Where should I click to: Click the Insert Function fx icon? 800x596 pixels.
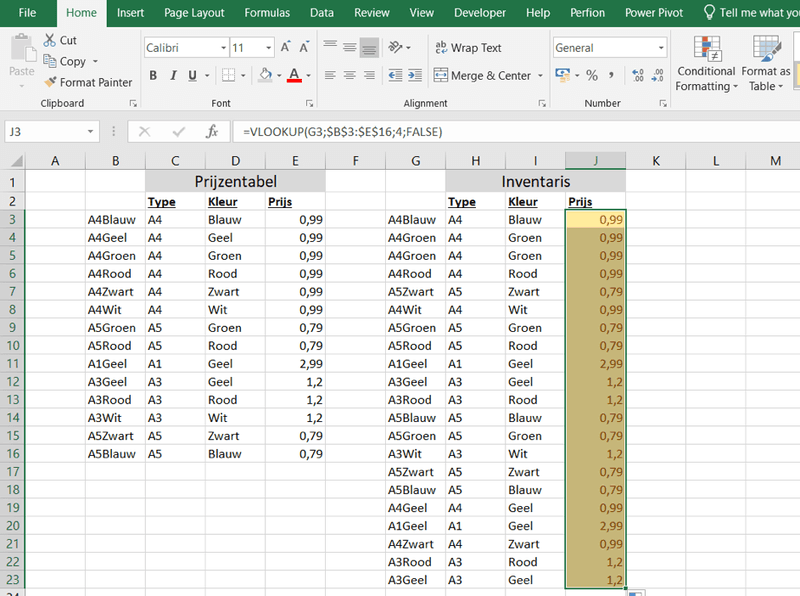[x=212, y=132]
